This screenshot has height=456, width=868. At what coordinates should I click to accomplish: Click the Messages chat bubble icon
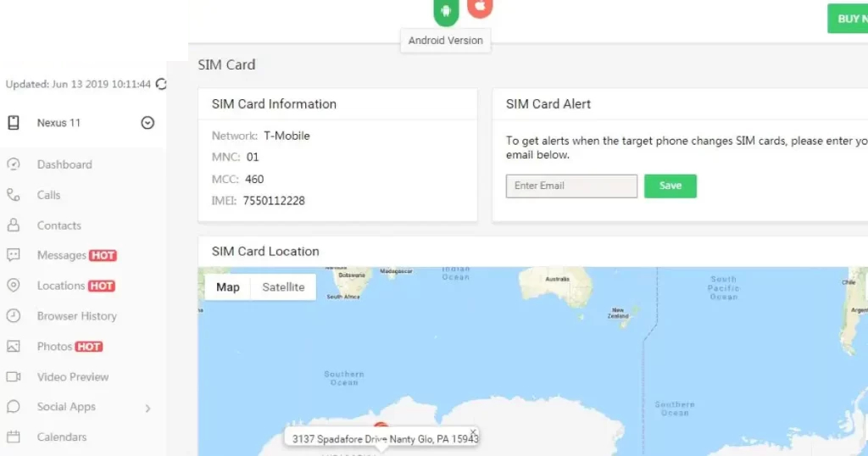click(x=14, y=255)
